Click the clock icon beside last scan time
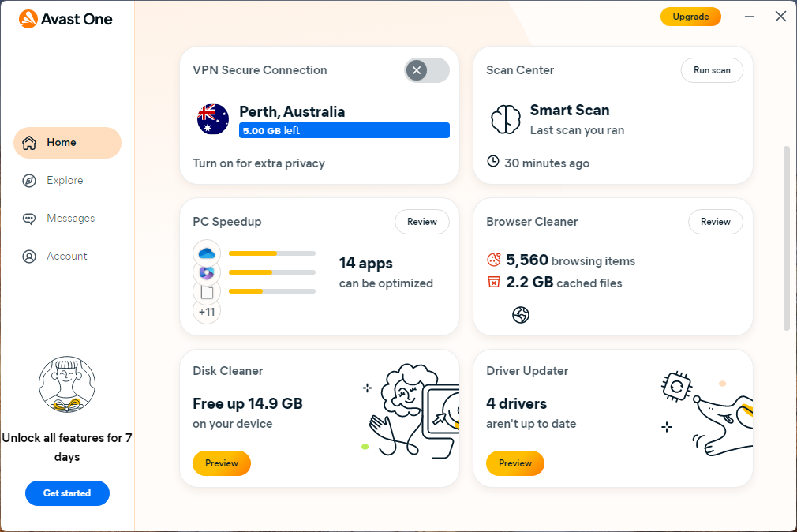The height and width of the screenshot is (532, 797). tap(493, 162)
